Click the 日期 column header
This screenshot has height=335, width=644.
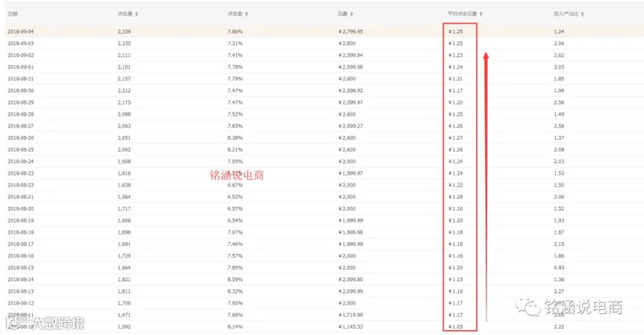(12, 14)
